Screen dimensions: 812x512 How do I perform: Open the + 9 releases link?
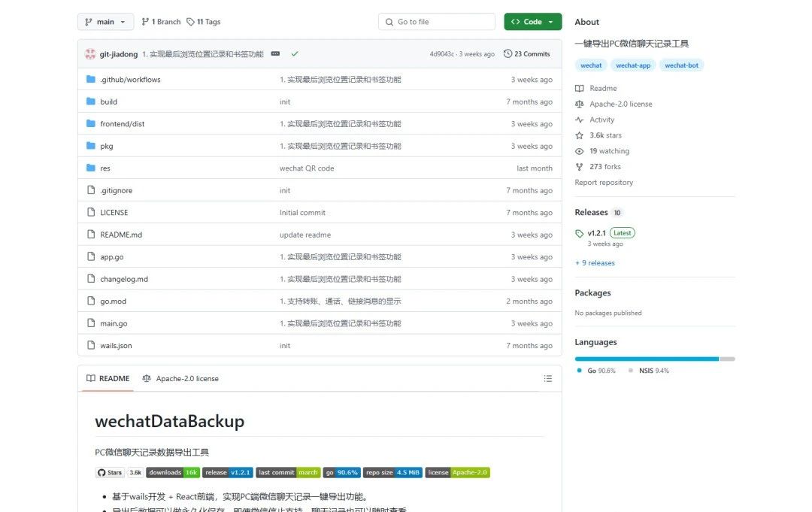click(x=595, y=263)
